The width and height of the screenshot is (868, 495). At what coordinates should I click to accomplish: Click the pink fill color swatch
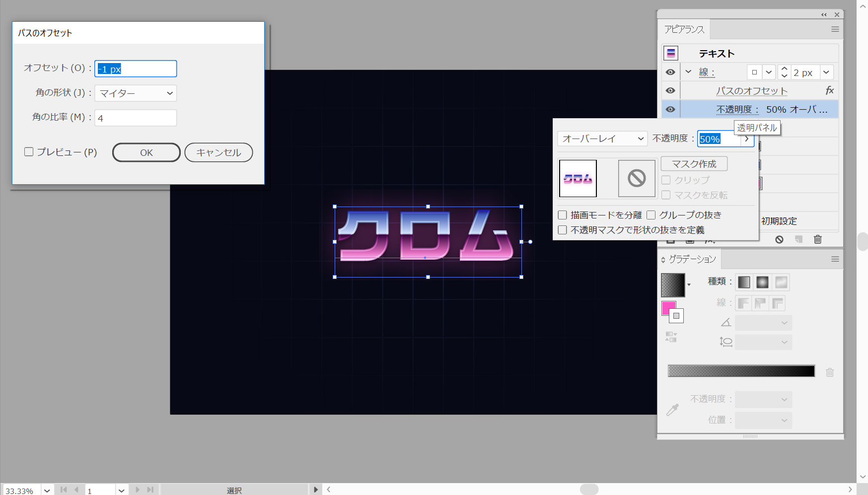pyautogui.click(x=668, y=308)
